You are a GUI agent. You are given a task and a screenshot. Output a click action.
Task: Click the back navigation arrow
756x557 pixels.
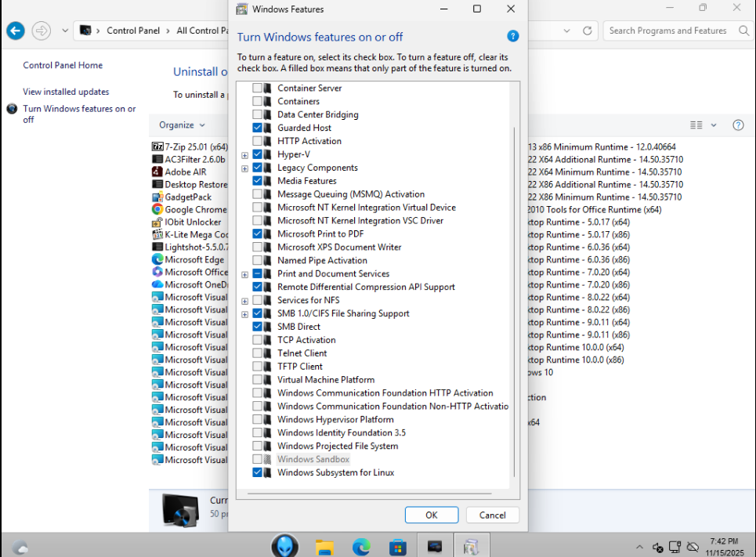[x=16, y=31]
